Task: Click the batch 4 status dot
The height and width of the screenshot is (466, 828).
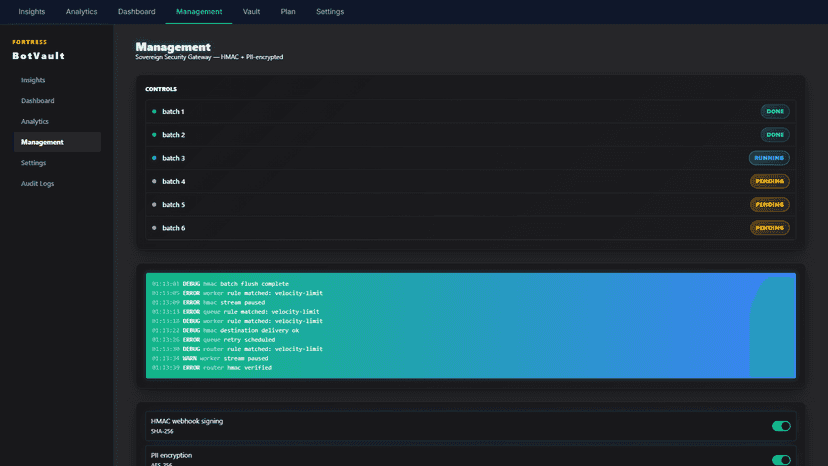Action: tap(154, 181)
